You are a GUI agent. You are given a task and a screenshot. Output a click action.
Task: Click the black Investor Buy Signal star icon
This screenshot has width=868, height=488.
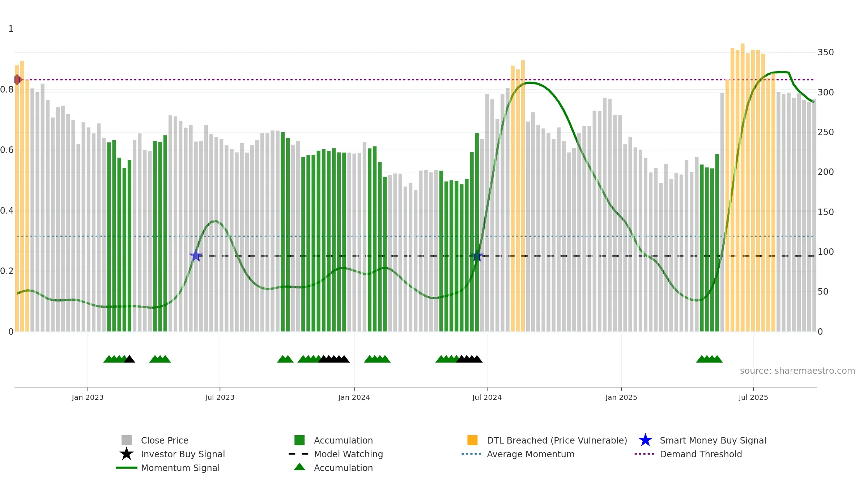click(127, 454)
